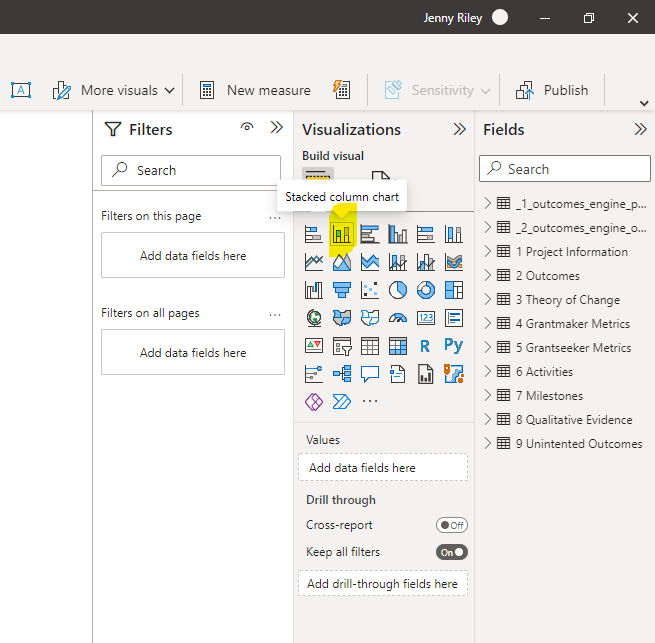Click the Publish button
This screenshot has width=655, height=643.
(553, 90)
